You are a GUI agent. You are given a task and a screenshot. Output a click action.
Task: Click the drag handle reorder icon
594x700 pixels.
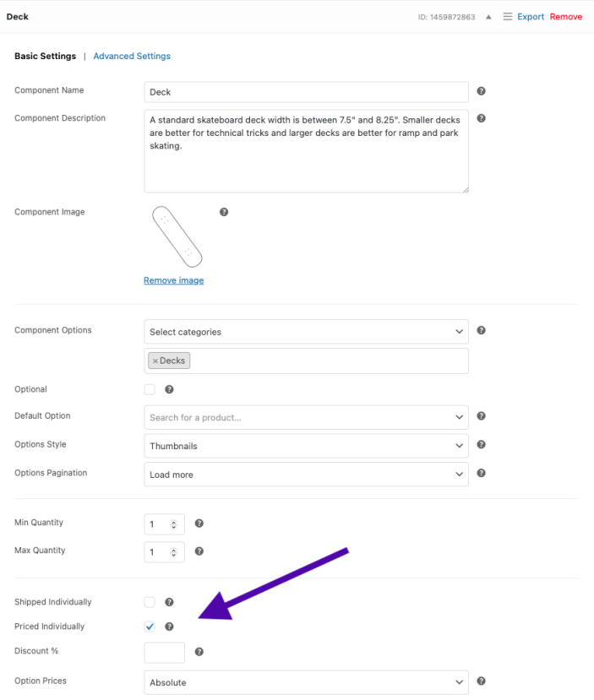tap(507, 17)
